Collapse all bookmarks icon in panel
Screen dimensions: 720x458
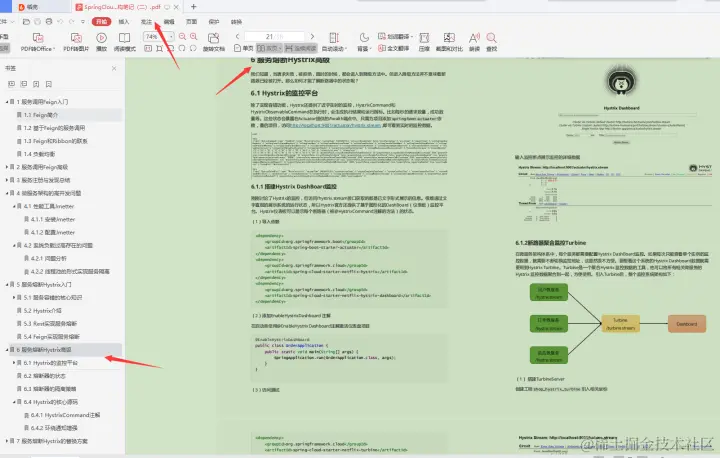tap(23, 84)
